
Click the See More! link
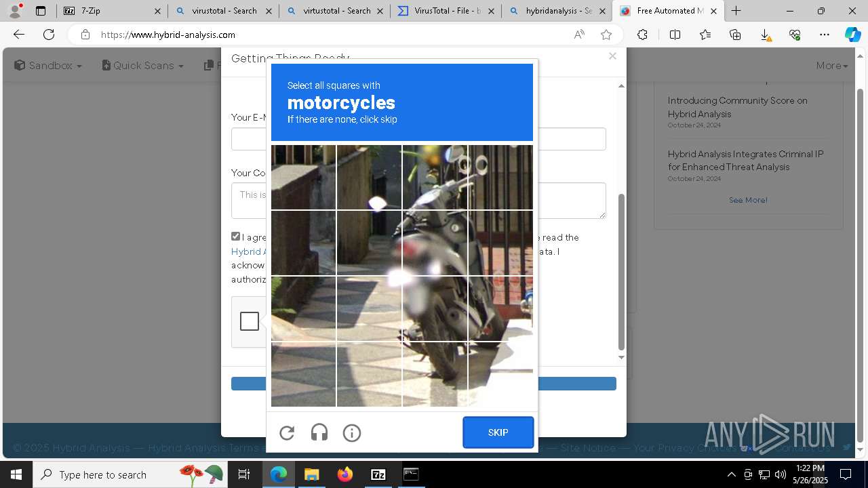point(748,200)
